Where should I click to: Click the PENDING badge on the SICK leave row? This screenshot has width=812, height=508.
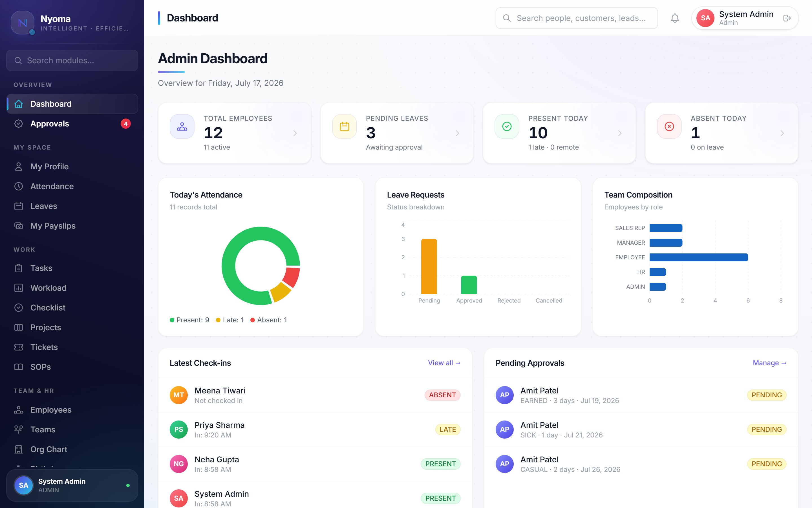pyautogui.click(x=767, y=429)
